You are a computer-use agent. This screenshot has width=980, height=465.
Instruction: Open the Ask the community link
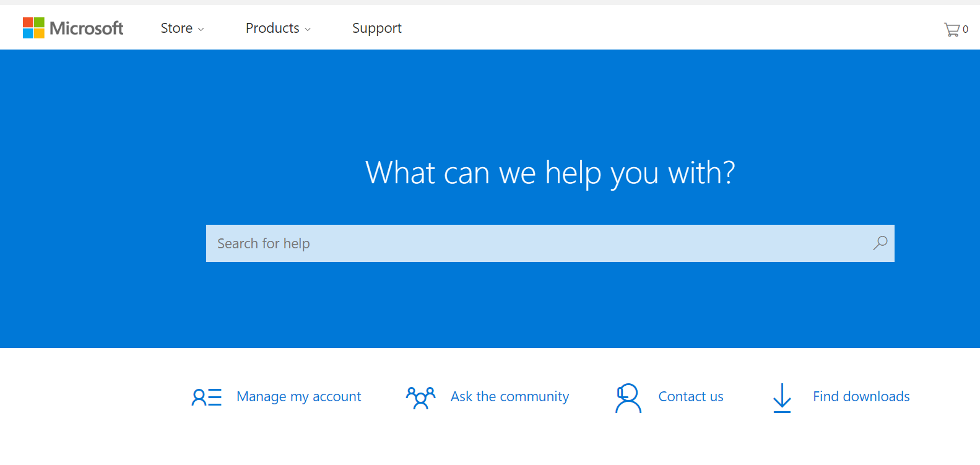tap(510, 396)
